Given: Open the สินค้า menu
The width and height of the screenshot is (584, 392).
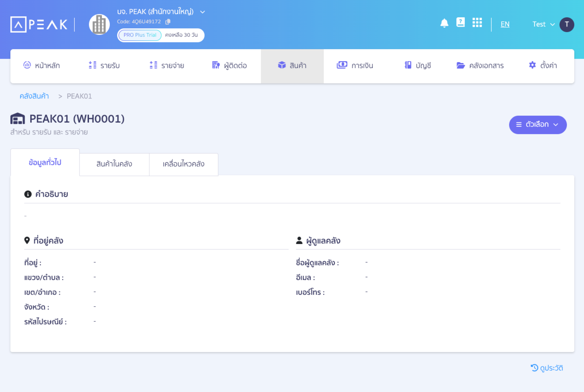Looking at the screenshot, I should coord(292,66).
